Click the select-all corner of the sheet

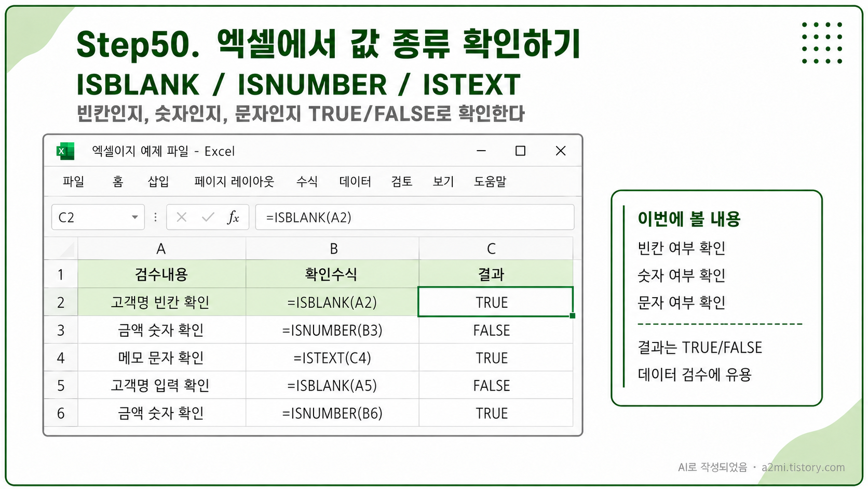coord(61,248)
